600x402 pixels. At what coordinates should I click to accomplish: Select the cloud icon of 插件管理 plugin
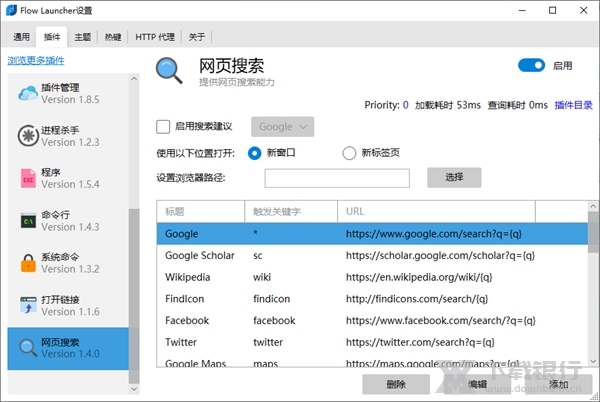pos(28,93)
